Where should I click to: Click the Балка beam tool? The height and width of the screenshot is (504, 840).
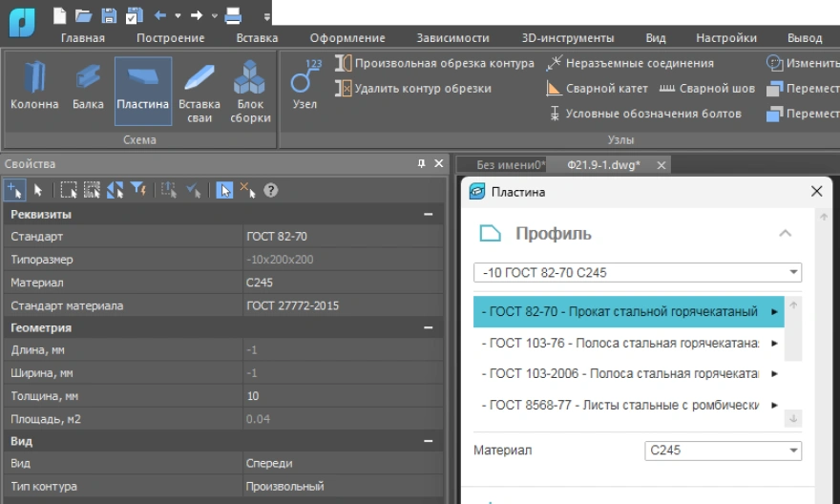pyautogui.click(x=88, y=88)
